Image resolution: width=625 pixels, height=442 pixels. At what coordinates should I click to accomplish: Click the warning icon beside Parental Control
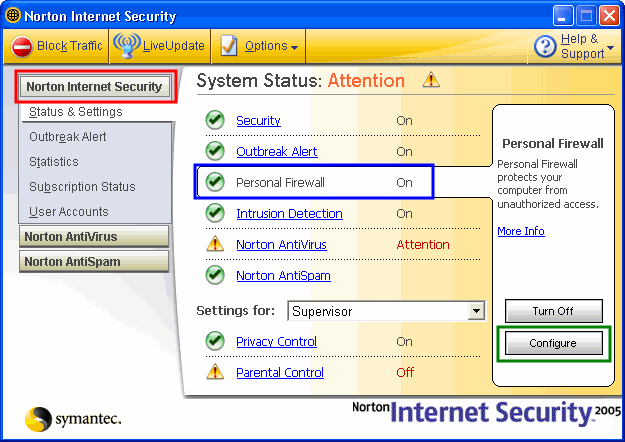[214, 372]
